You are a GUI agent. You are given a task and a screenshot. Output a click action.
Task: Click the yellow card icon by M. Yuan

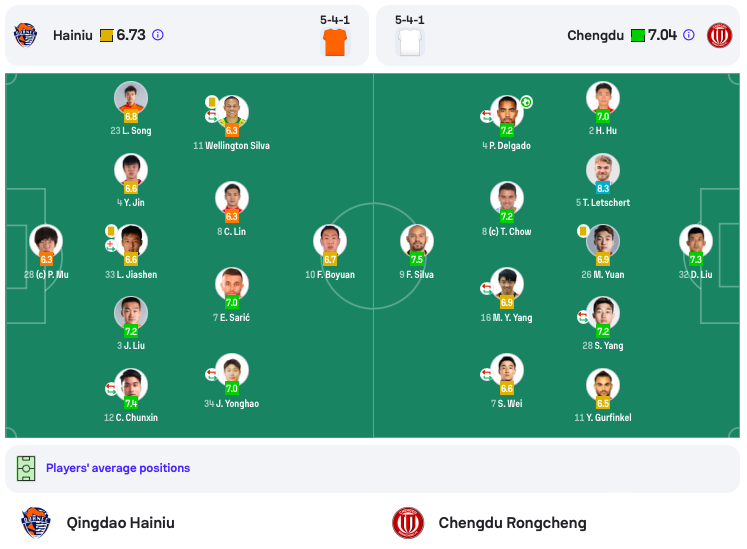(x=582, y=231)
